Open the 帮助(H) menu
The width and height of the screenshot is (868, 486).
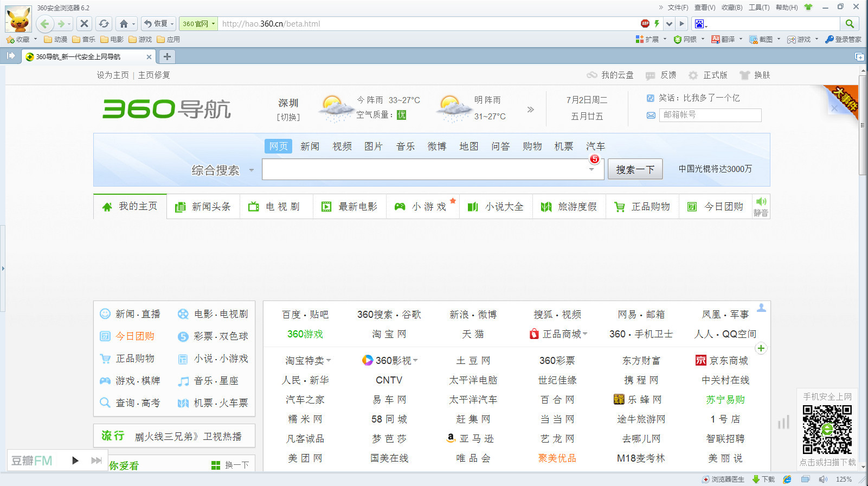787,8
